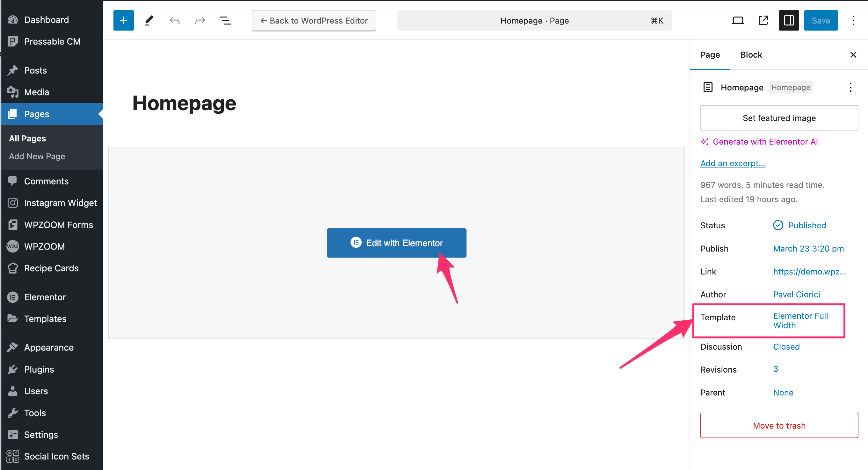Viewport: 868px width, 470px height.
Task: Switch to the Page tab
Action: point(710,55)
